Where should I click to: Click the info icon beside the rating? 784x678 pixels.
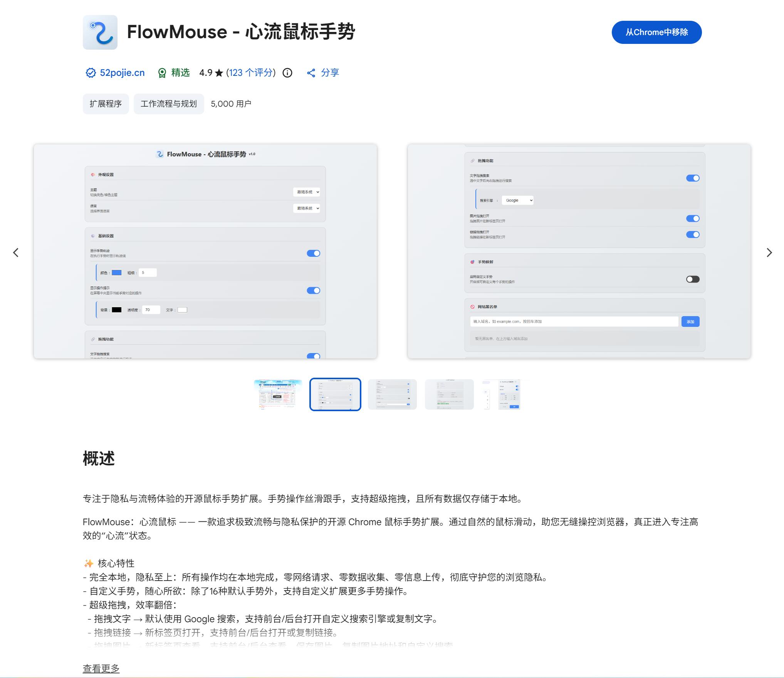(288, 73)
